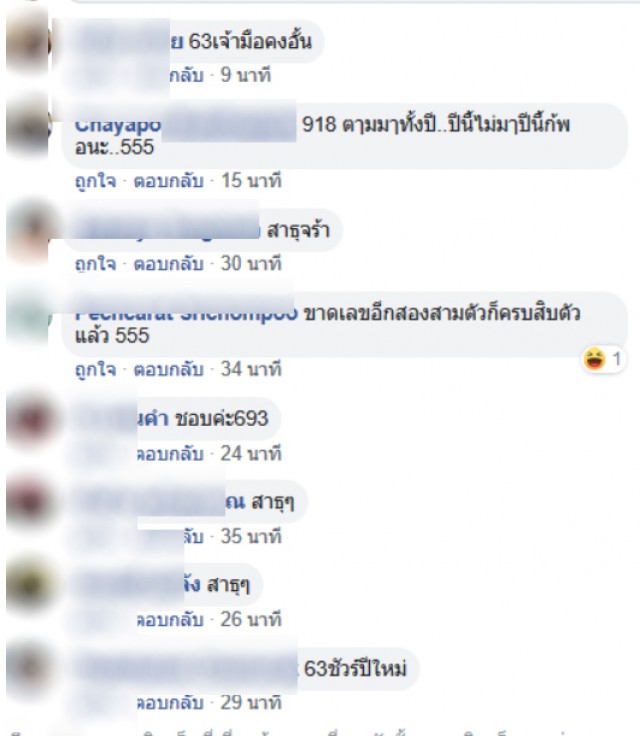The image size is (640, 736).
Task: Click the reaction count '1' beside the emoji
Action: [x=617, y=360]
